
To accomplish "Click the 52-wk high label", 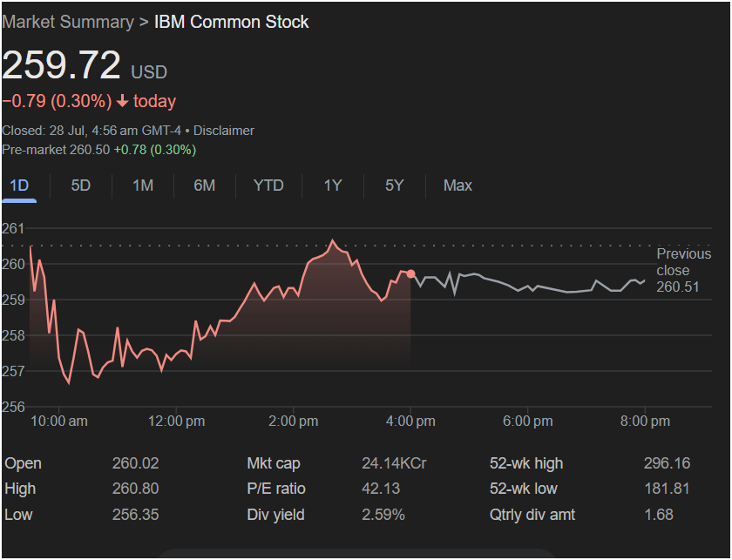I will click(x=526, y=463).
